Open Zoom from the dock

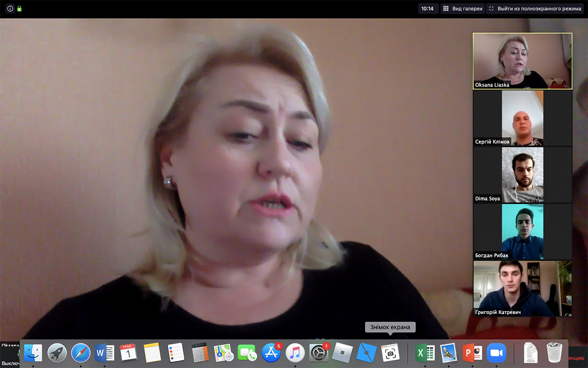coord(496,353)
